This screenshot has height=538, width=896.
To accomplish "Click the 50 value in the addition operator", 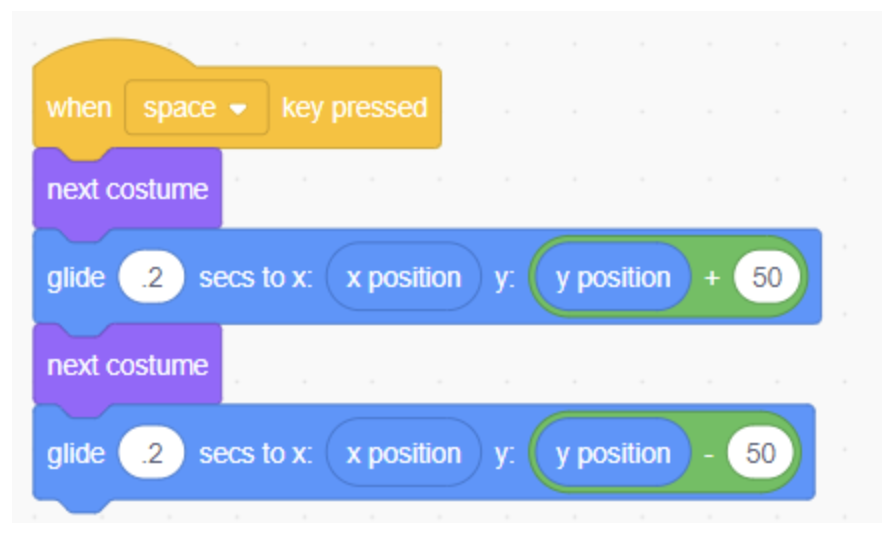I will (766, 278).
